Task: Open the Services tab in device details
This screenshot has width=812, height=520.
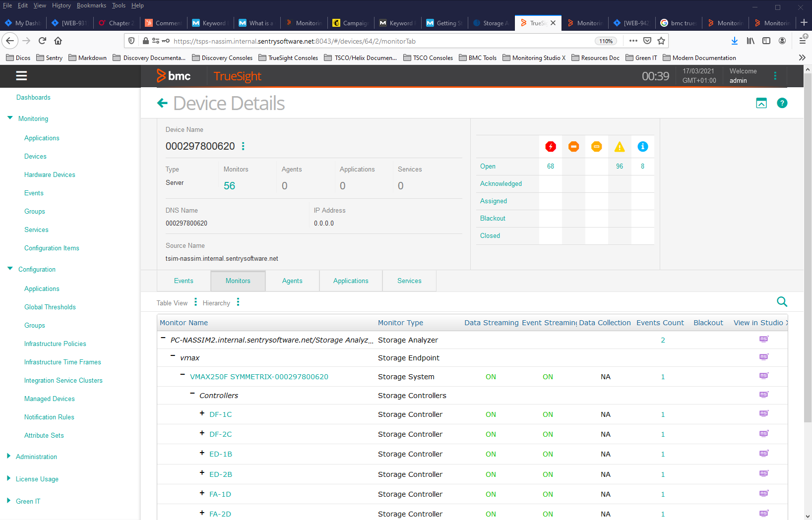Action: (x=409, y=281)
